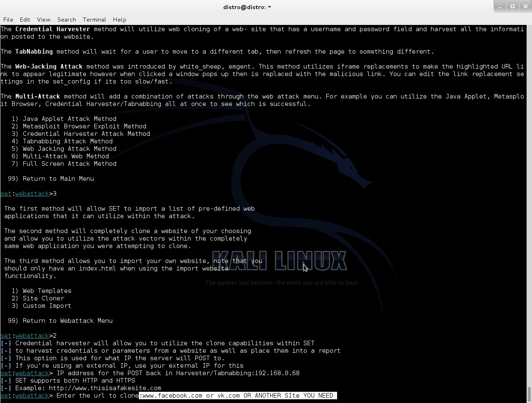Click the IP address 192.168.0.68
532x403 pixels.
tap(277, 373)
